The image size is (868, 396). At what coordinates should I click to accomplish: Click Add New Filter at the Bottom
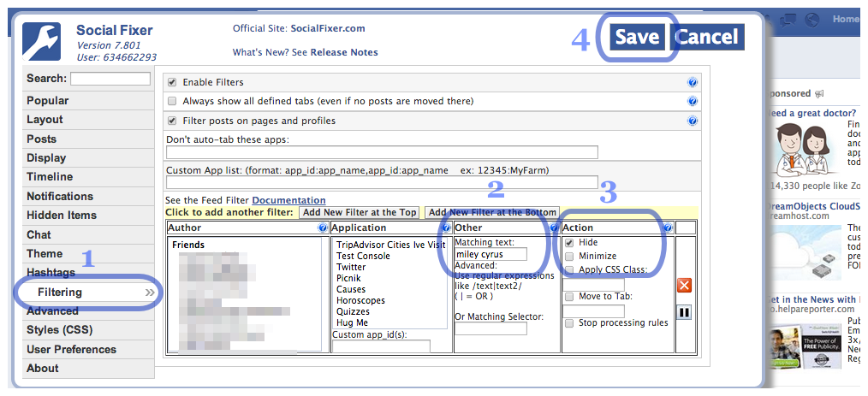click(491, 212)
